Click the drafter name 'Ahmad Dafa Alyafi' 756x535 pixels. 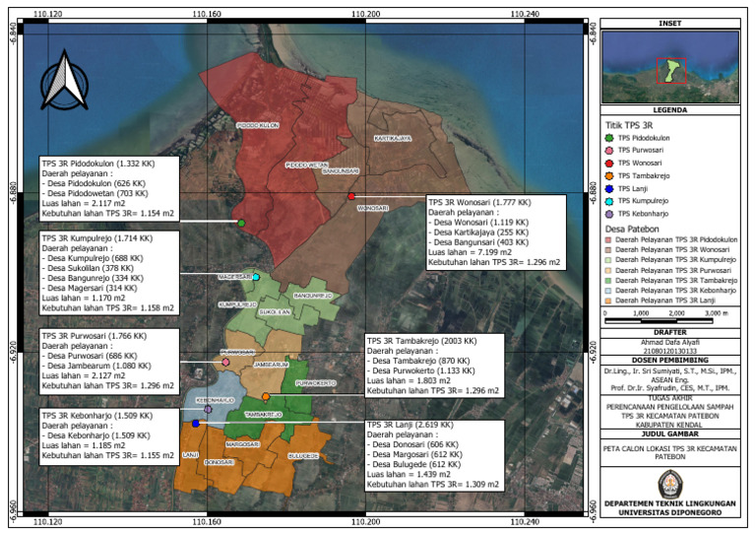669,343
